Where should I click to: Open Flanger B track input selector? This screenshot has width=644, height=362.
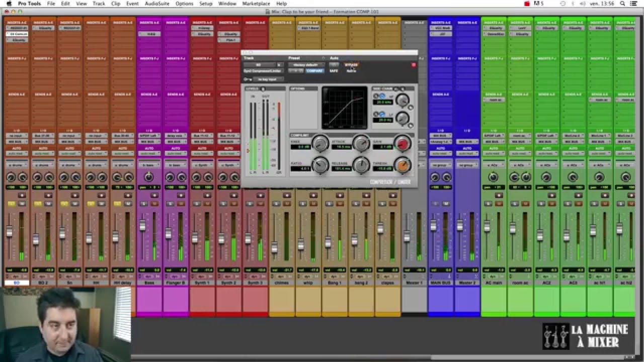tap(176, 136)
